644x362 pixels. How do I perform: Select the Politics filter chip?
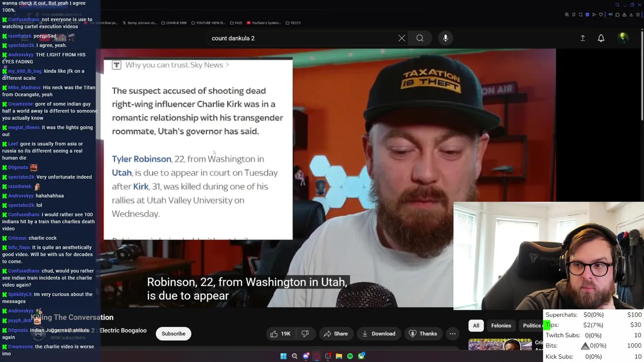click(531, 326)
